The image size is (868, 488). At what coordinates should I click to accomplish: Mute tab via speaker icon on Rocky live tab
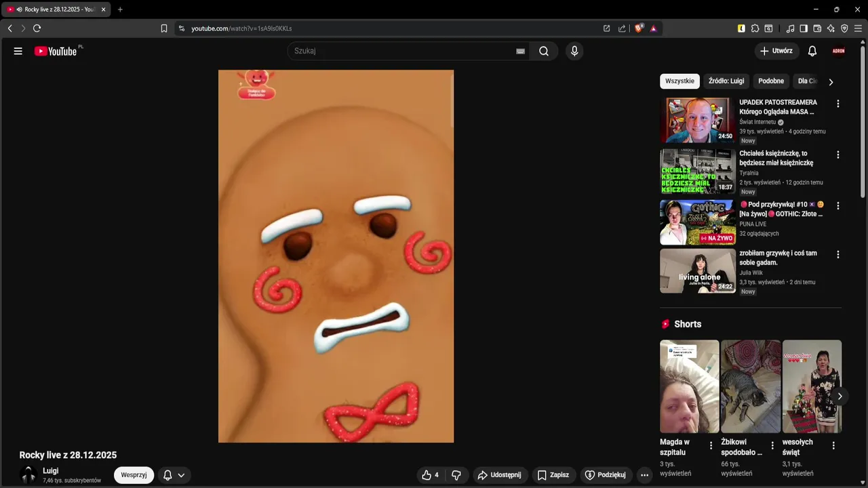(x=19, y=9)
